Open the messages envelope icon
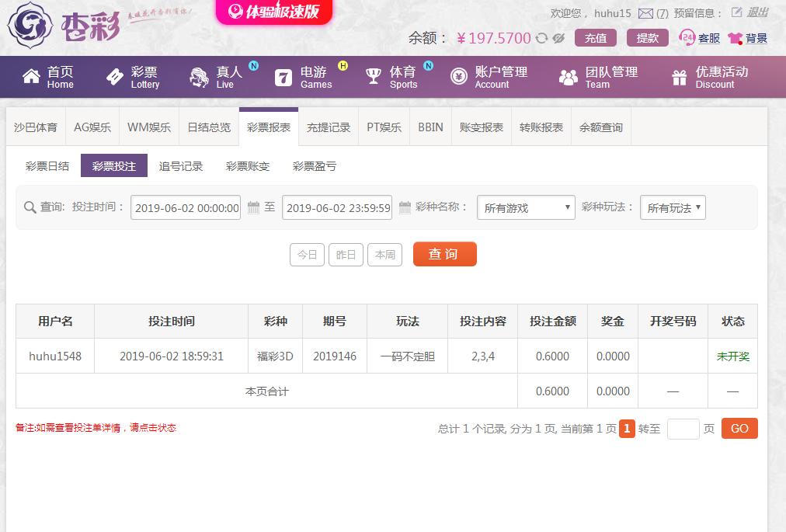The image size is (786, 532). 645,13
